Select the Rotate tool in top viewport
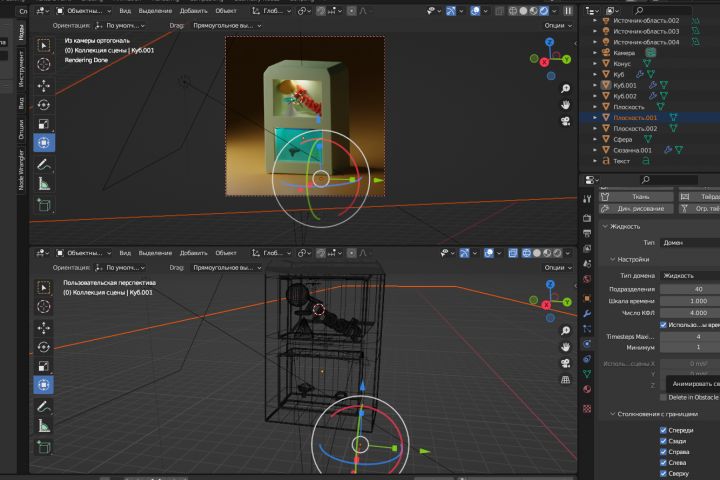This screenshot has width=720, height=480. (45, 105)
